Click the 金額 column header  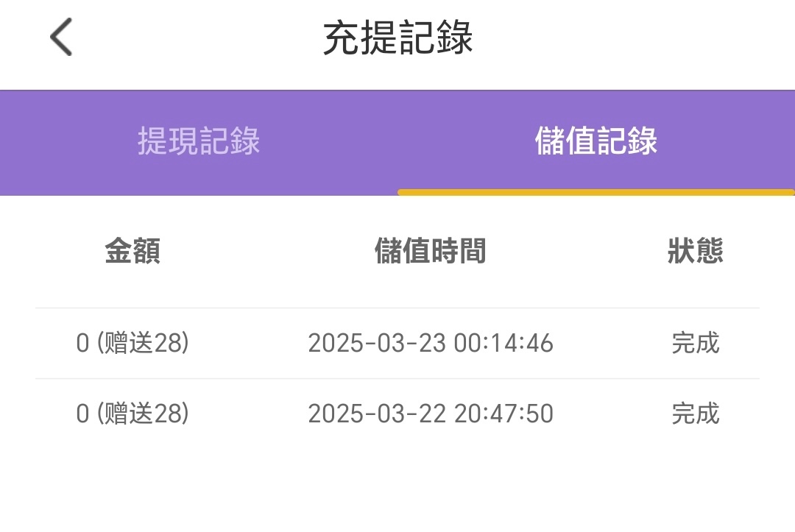point(132,251)
